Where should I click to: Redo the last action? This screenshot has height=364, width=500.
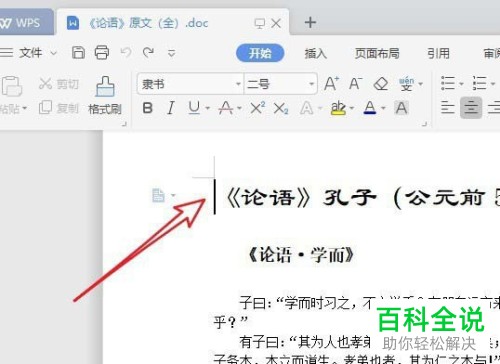[148, 52]
